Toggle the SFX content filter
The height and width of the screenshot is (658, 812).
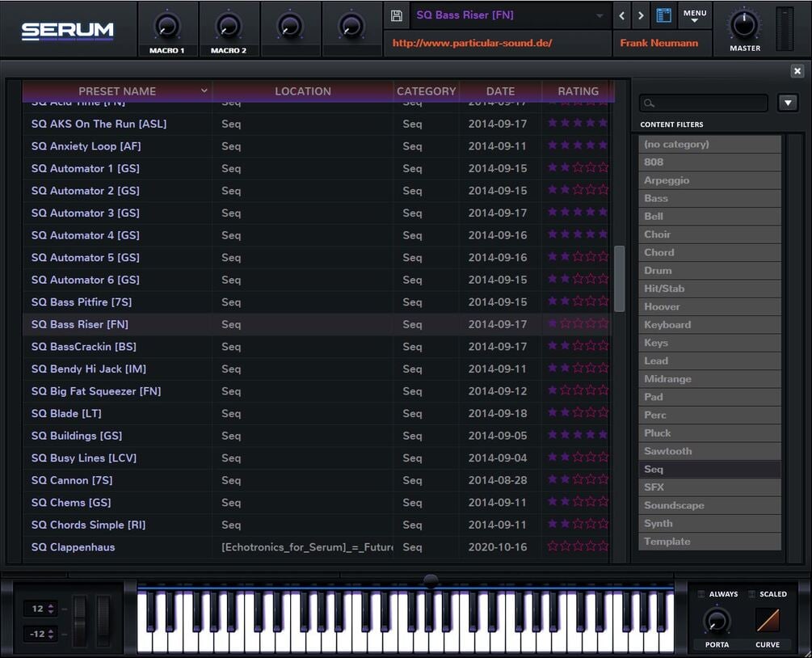(x=709, y=487)
